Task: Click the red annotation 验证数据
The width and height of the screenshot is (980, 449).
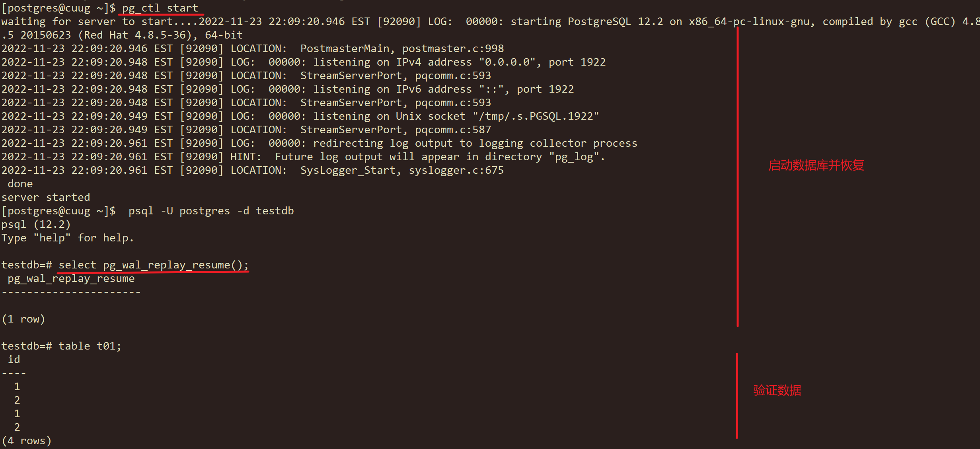Action: tap(777, 390)
